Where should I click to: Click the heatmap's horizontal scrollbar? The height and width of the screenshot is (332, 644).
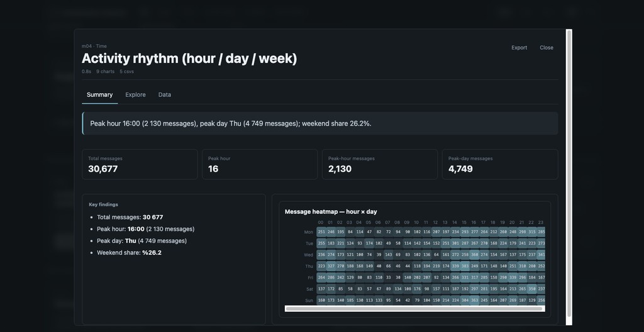coord(413,309)
